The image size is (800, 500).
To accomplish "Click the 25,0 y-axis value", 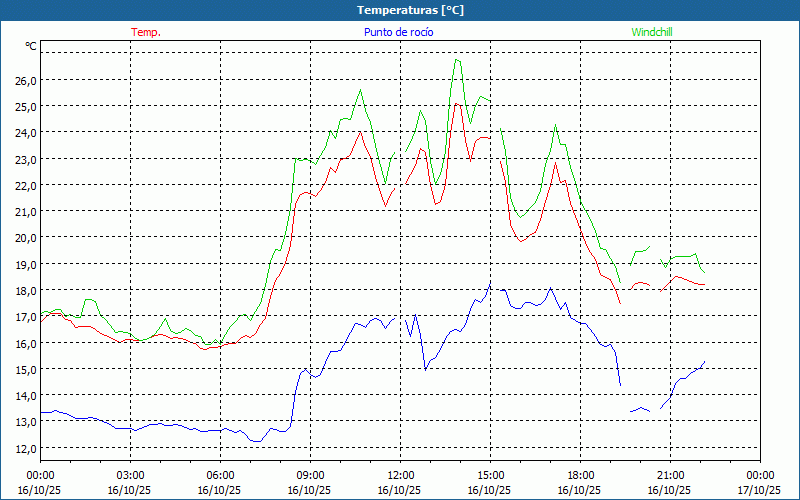I will tap(24, 106).
